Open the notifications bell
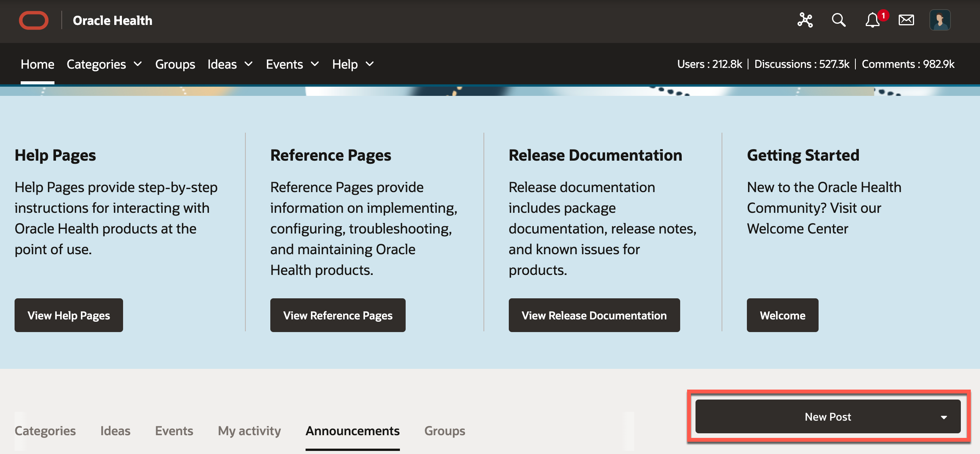 (873, 20)
